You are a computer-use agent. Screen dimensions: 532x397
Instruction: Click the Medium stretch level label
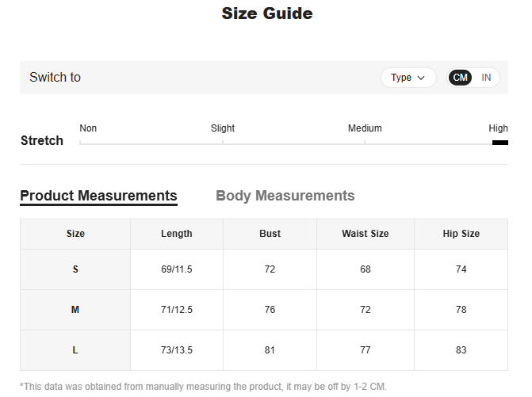pyautogui.click(x=365, y=128)
